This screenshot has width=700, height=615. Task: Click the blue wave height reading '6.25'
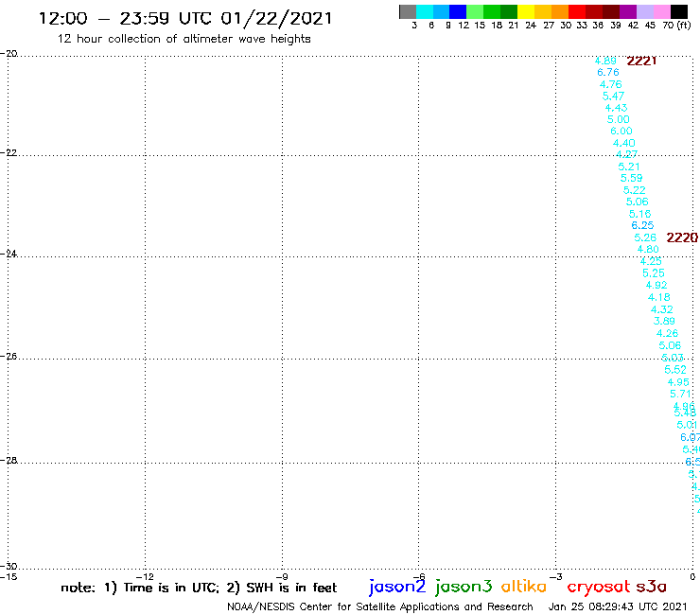pyautogui.click(x=642, y=225)
